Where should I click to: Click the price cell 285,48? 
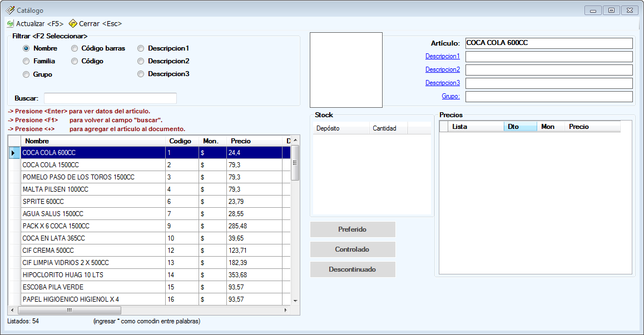(254, 226)
